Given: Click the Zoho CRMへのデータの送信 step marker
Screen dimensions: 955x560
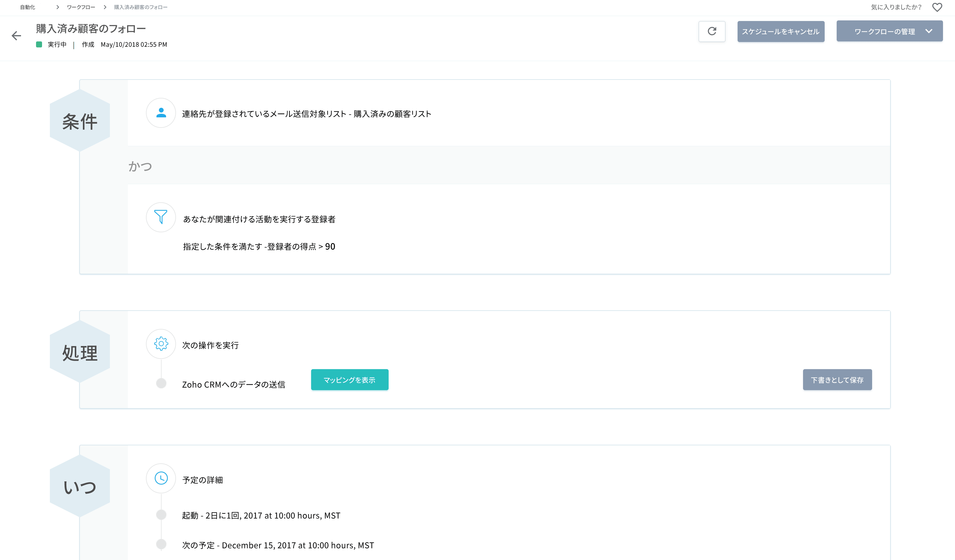Looking at the screenshot, I should click(161, 383).
